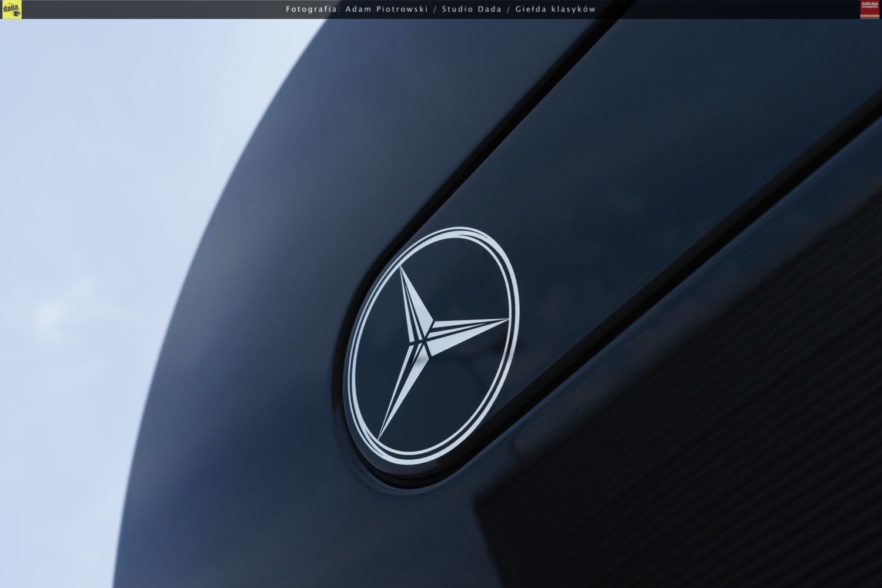Screen dimensions: 882x588
Task: Click the 'Giełda klasyków' text in header
Action: [x=556, y=9]
